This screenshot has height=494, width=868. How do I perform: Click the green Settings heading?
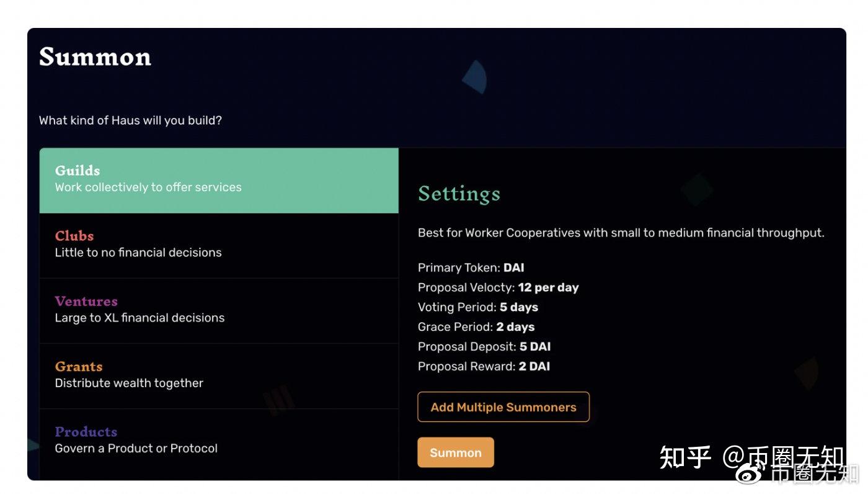459,194
